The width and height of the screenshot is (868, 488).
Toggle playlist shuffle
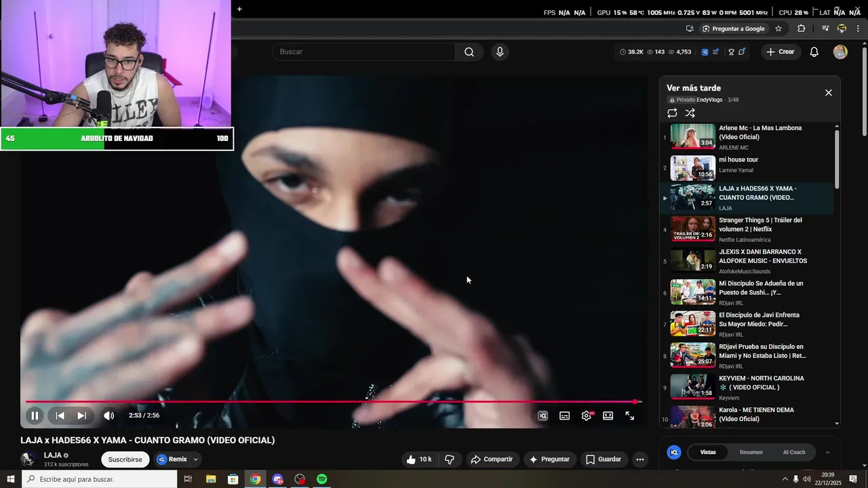[690, 113]
